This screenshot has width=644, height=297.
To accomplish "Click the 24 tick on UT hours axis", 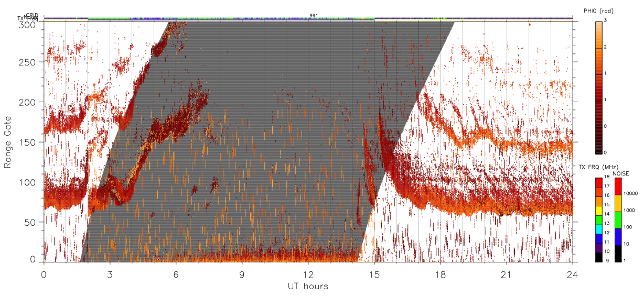I will 573,274.
